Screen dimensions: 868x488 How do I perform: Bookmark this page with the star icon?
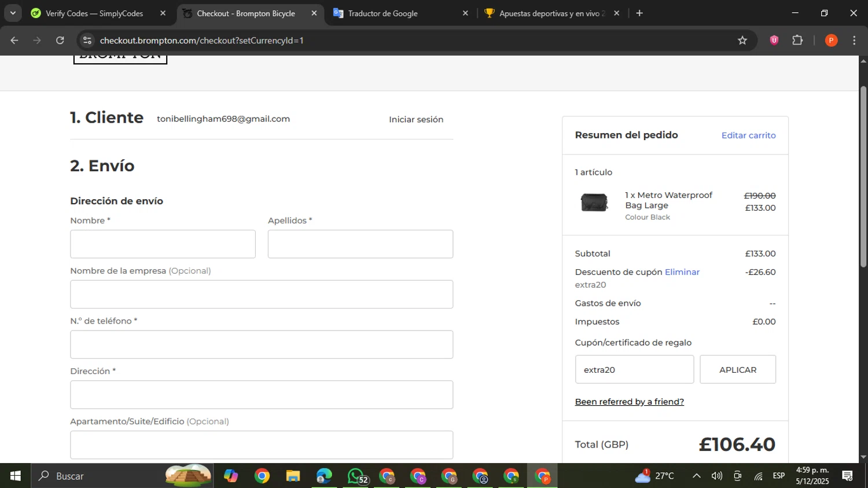tap(742, 41)
